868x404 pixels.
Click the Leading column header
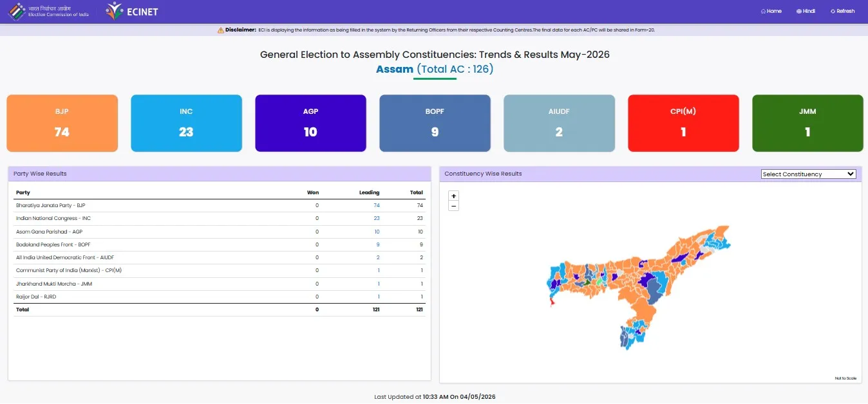[x=369, y=192]
